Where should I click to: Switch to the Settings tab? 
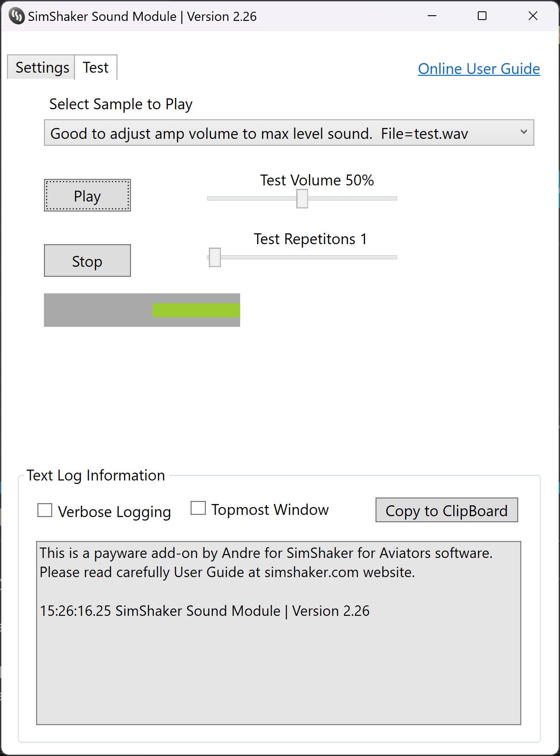pyautogui.click(x=41, y=68)
